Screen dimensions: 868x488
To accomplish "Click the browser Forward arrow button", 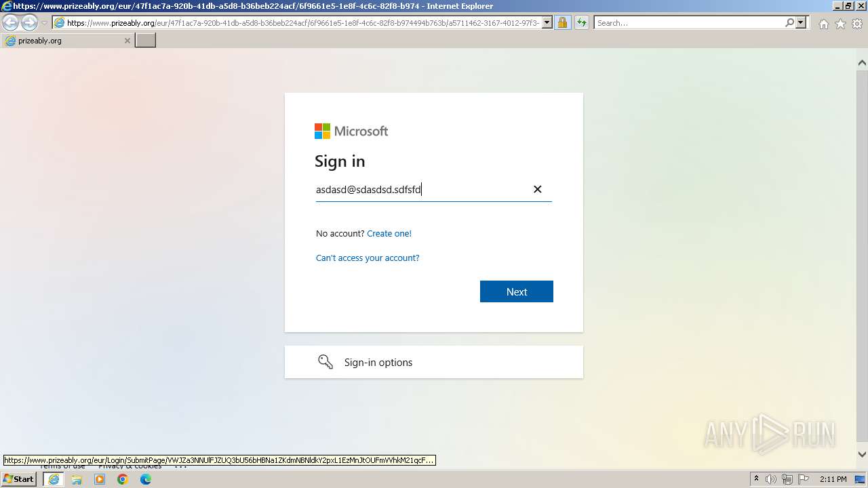I will pyautogui.click(x=29, y=23).
